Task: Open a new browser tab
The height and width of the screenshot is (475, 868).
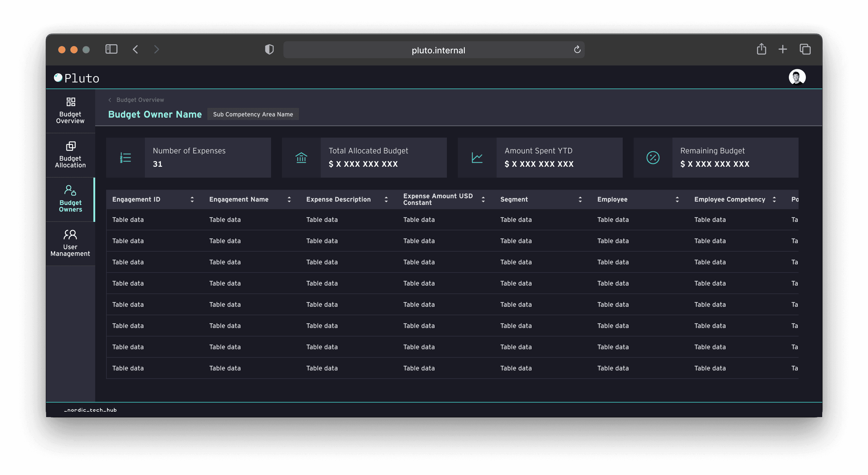Action: (x=783, y=49)
